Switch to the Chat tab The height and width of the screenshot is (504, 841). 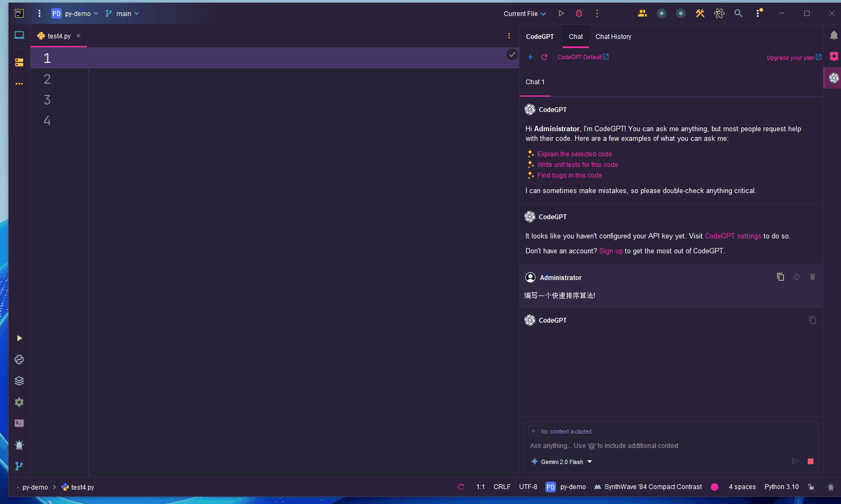[576, 37]
